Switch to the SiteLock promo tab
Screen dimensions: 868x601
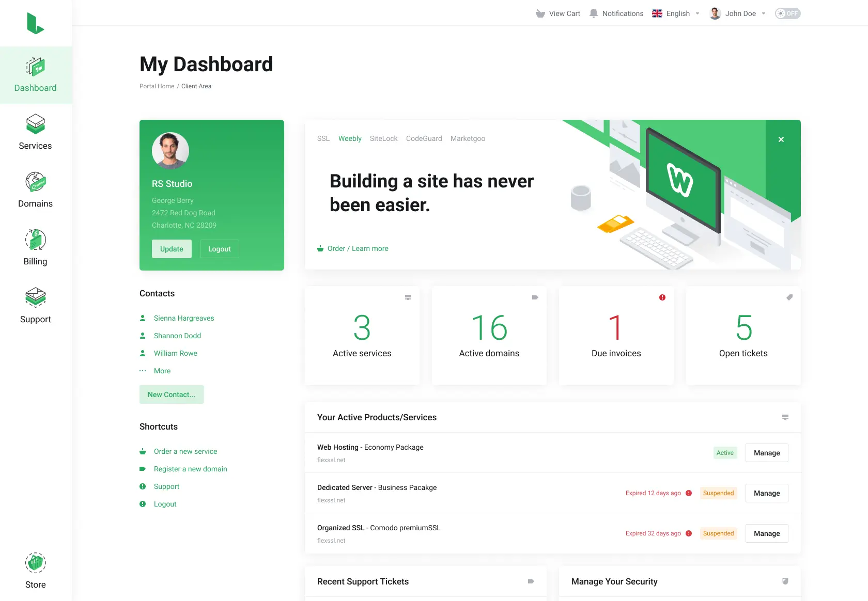coord(384,138)
